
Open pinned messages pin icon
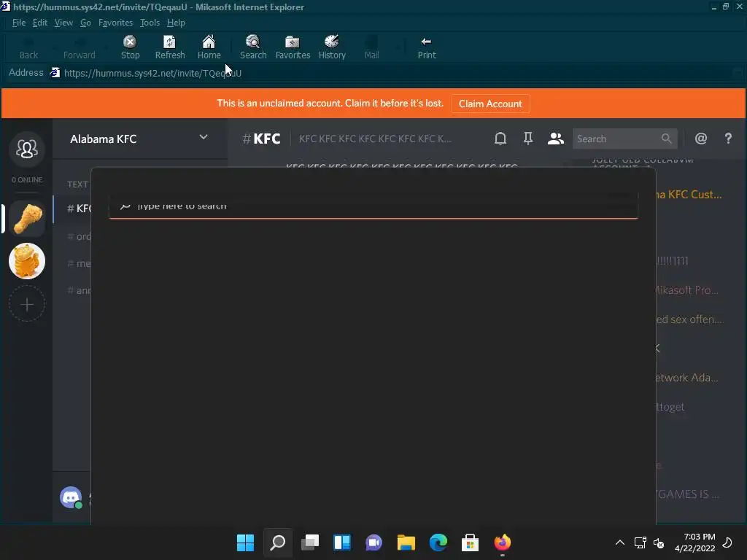coord(528,139)
